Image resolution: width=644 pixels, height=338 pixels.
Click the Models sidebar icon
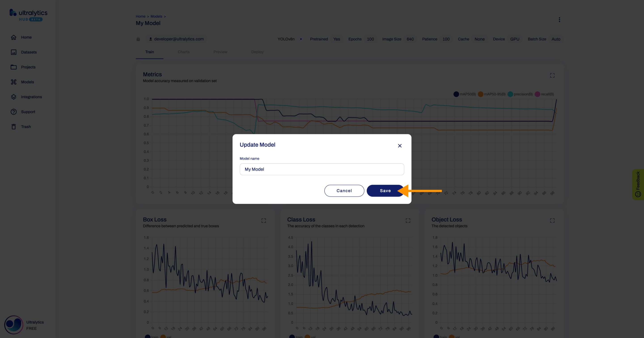(x=13, y=82)
